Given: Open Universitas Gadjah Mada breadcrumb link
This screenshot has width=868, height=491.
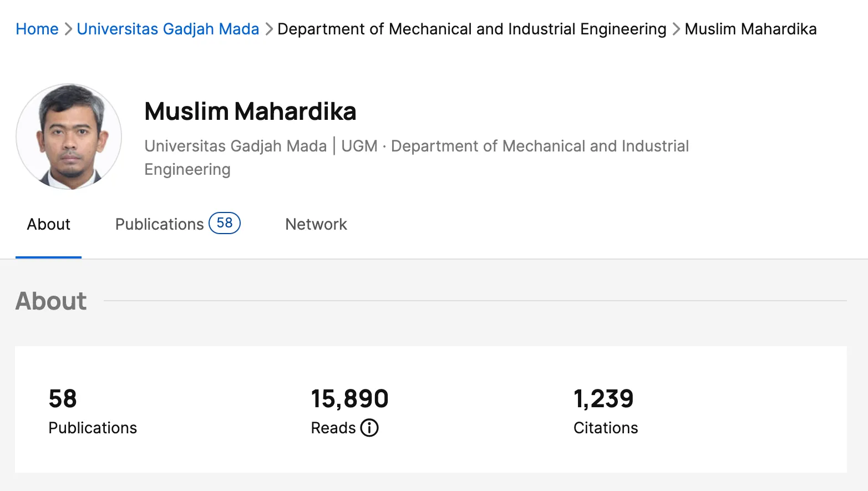Looking at the screenshot, I should 168,29.
